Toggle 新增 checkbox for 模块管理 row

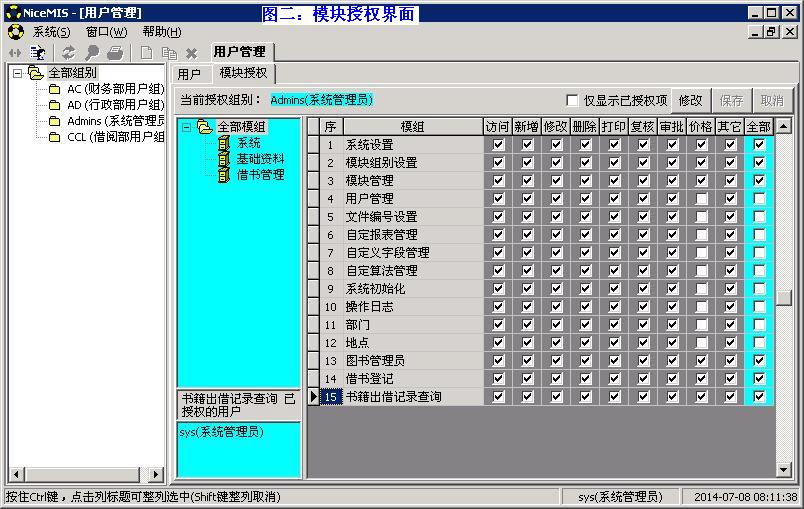pos(527,180)
